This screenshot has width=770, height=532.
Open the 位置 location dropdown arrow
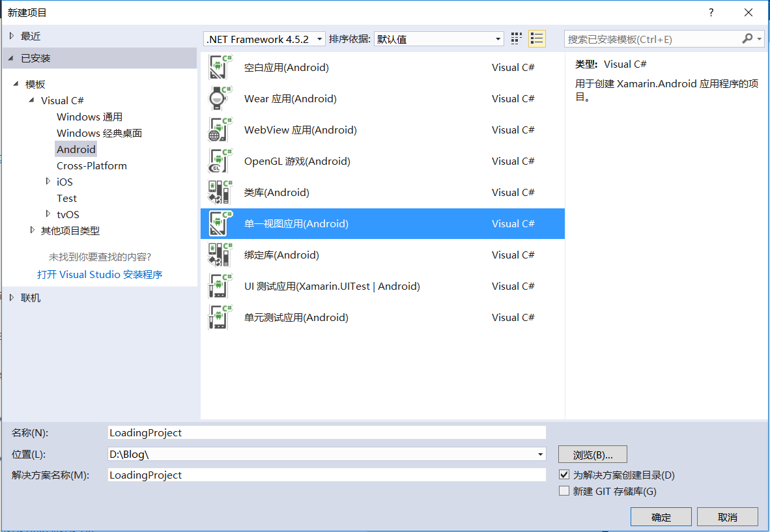tap(540, 454)
